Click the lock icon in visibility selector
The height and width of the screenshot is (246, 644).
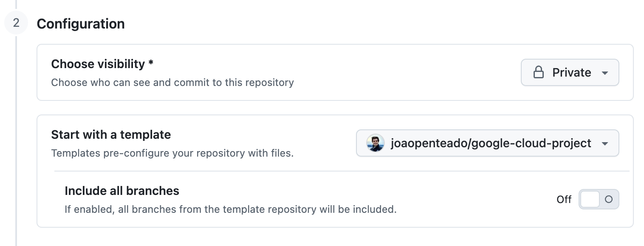point(538,72)
